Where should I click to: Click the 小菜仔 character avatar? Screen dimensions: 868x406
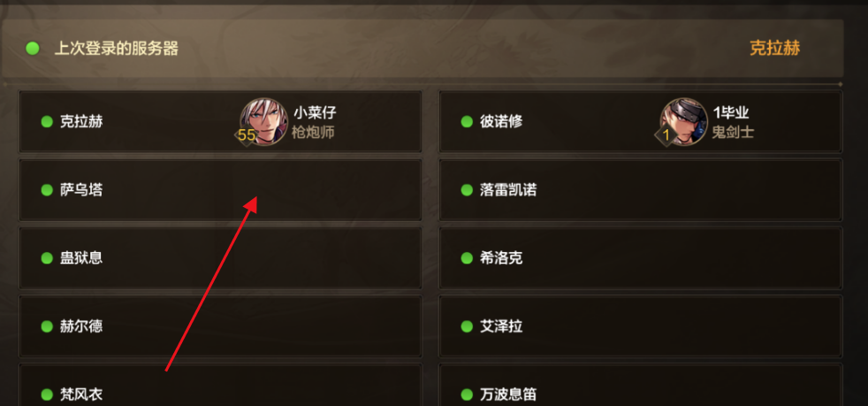point(263,121)
